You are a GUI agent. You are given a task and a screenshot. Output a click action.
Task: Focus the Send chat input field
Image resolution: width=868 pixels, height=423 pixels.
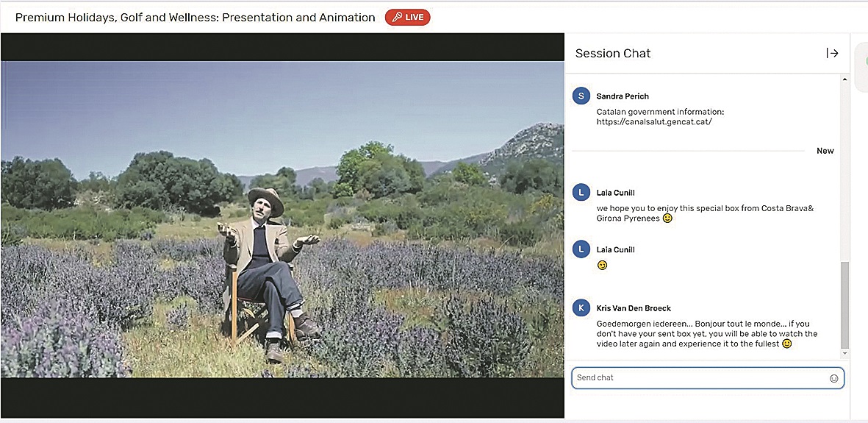tap(698, 378)
